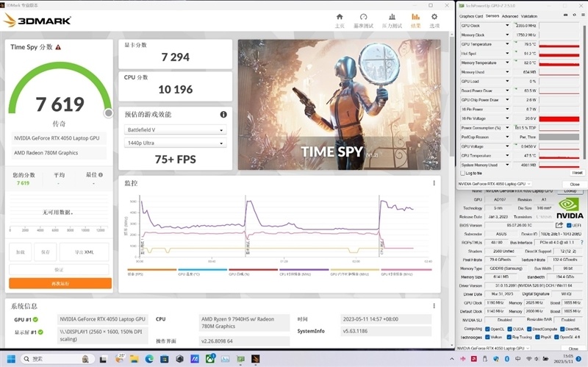Open Microsoft Store from taskbar
This screenshot has width=588, height=367.
click(164, 359)
